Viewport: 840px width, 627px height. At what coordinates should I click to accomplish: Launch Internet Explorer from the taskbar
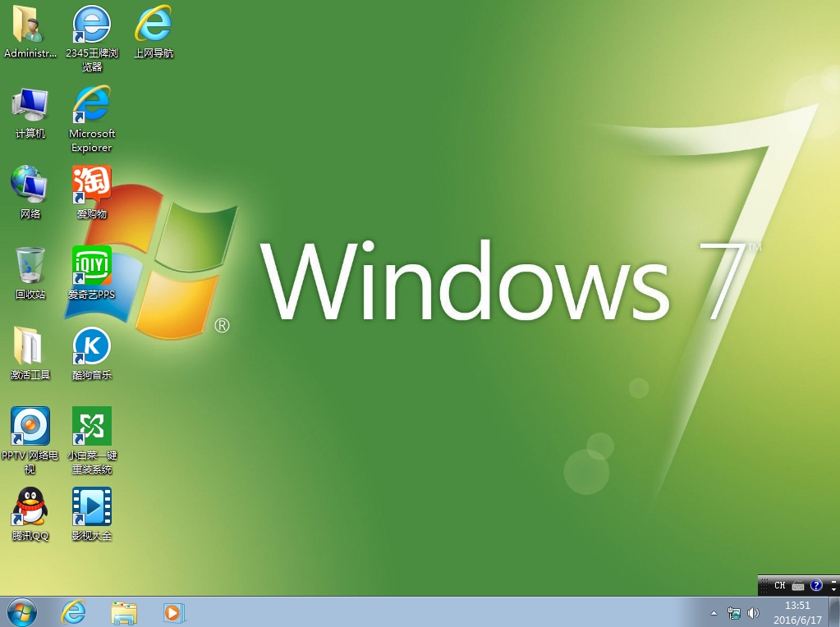pyautogui.click(x=73, y=612)
